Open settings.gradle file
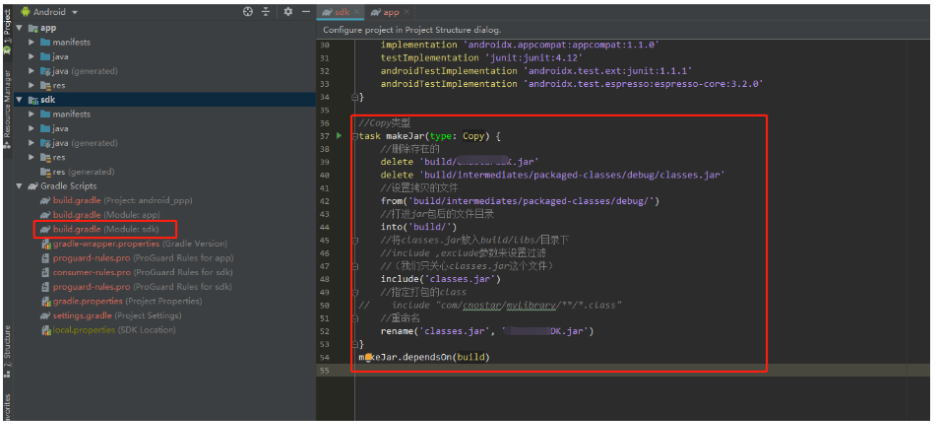 click(x=111, y=315)
